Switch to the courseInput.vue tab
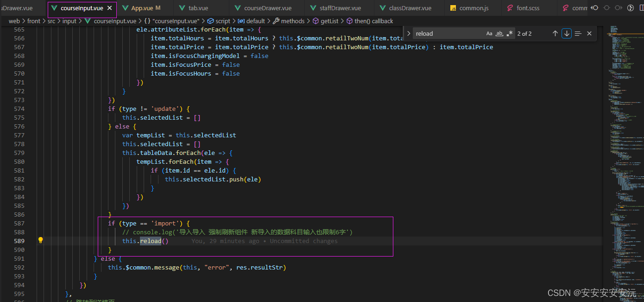Screen dimensions: 644x302 coord(82,8)
